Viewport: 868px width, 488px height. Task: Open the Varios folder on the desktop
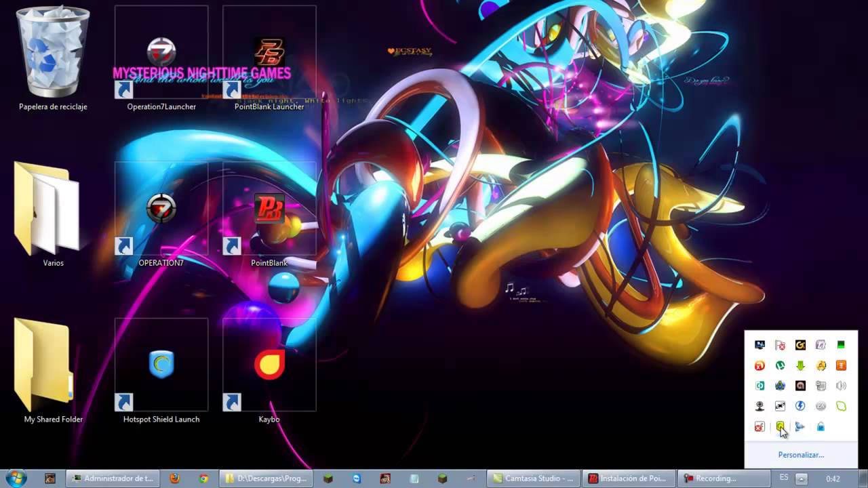[x=53, y=213]
